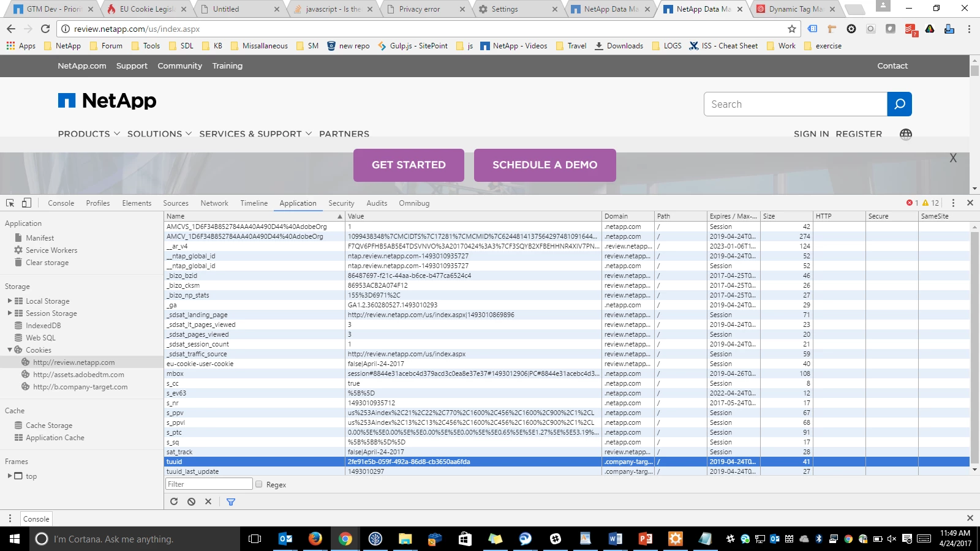This screenshot has width=980, height=551.
Task: Switch to the Privacy error browser tab
Action: tap(426, 9)
